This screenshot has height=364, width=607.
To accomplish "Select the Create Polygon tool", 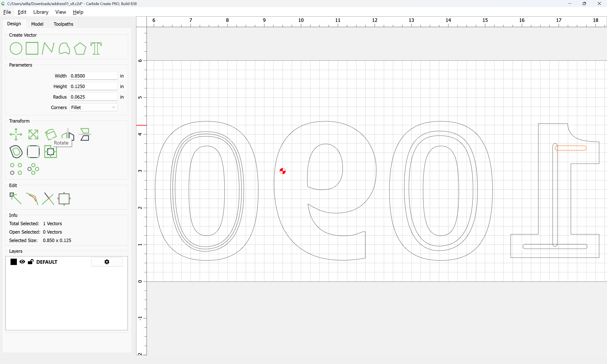I will [x=80, y=48].
